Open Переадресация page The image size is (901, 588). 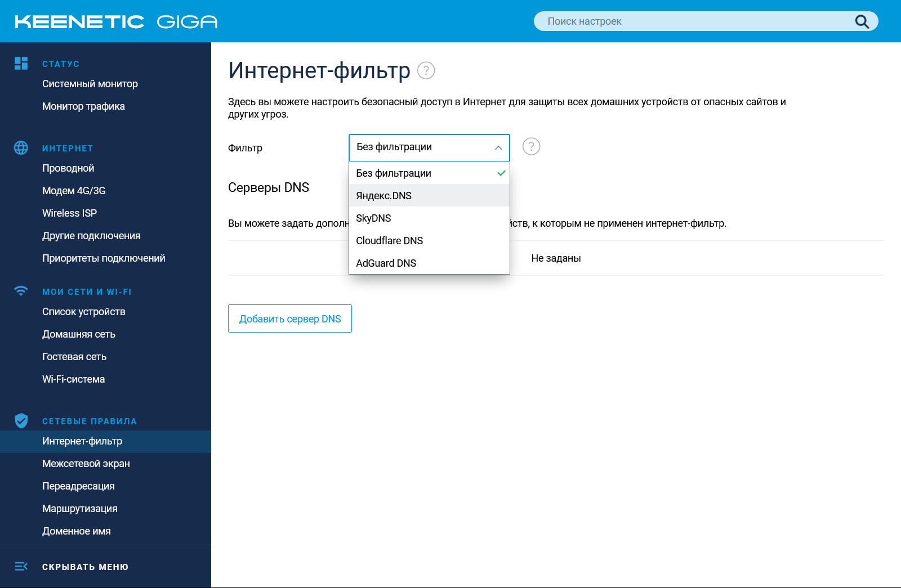pos(78,486)
